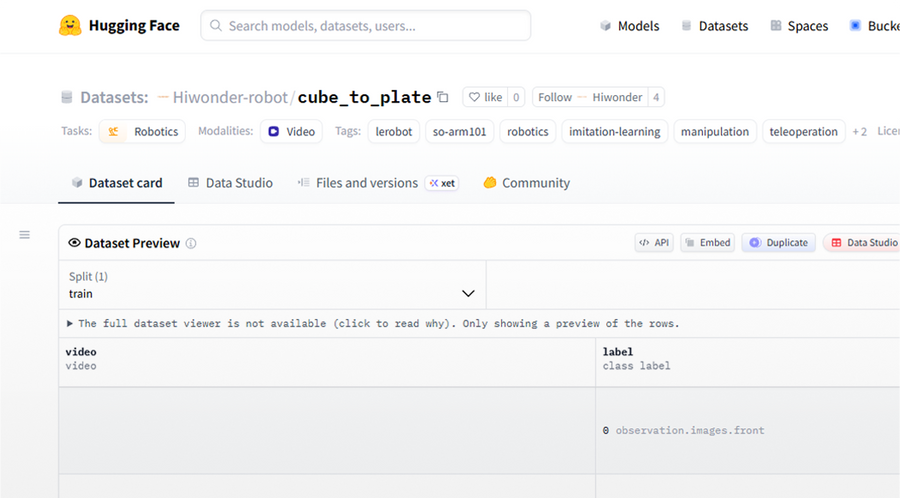Click the follower count 4

(x=655, y=97)
